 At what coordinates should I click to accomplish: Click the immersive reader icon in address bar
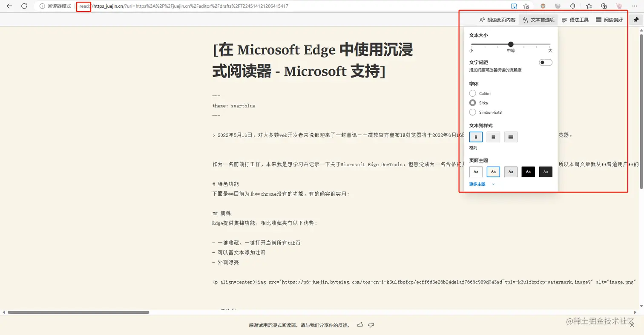point(514,6)
